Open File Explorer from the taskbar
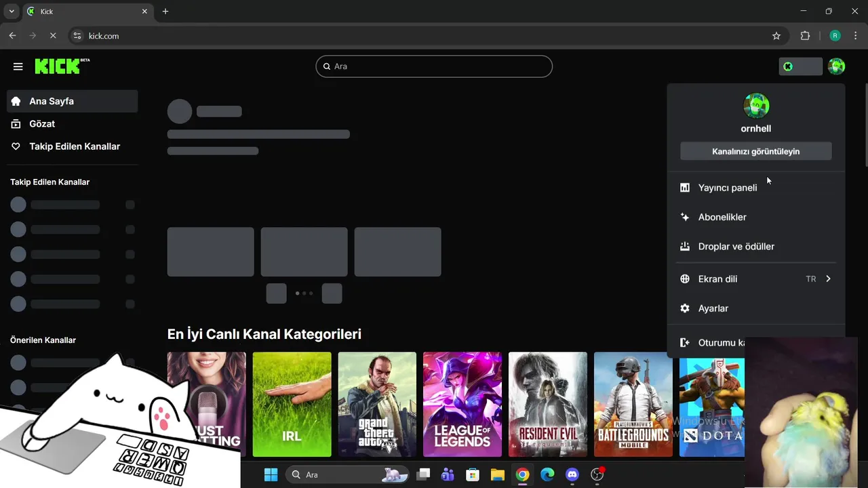The width and height of the screenshot is (868, 488). click(x=498, y=474)
